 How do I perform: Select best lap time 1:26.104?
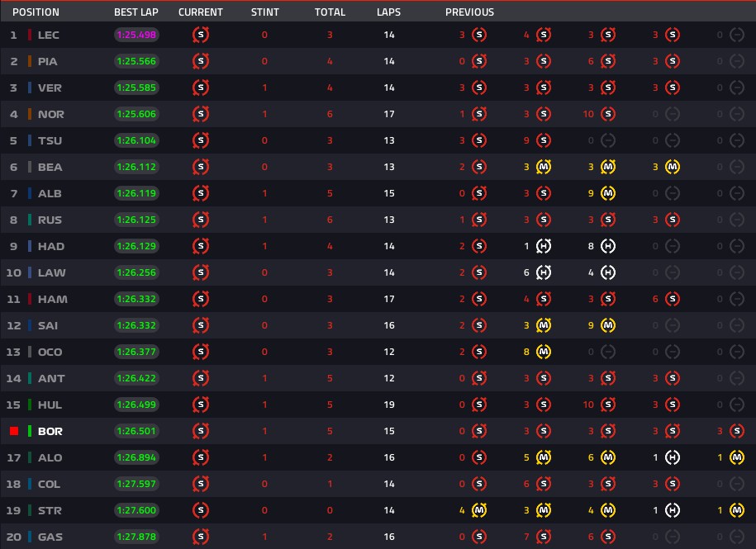(136, 140)
